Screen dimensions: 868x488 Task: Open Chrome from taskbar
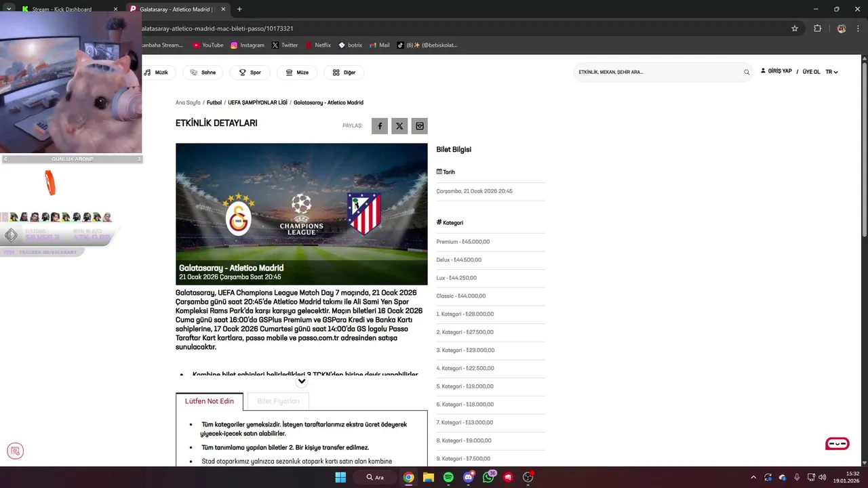tap(408, 477)
